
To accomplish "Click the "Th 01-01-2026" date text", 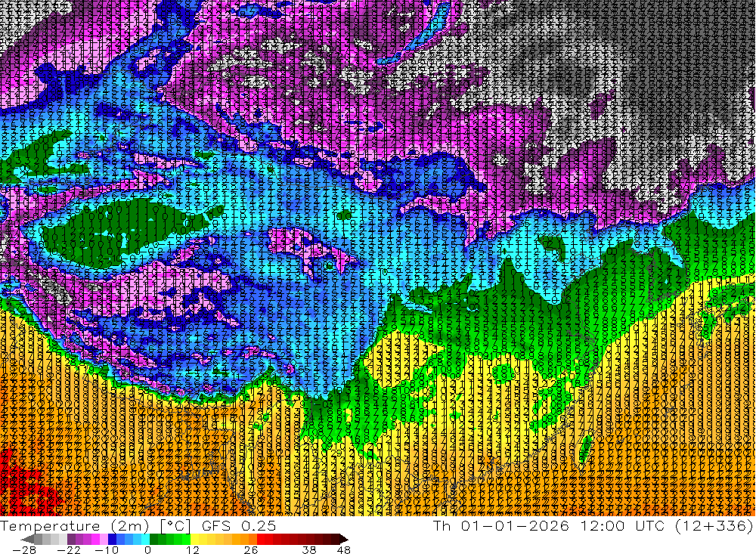I will point(500,526).
